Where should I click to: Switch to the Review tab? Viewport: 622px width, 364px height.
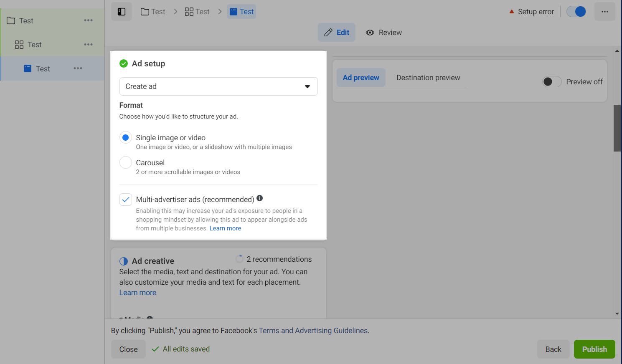tap(384, 33)
